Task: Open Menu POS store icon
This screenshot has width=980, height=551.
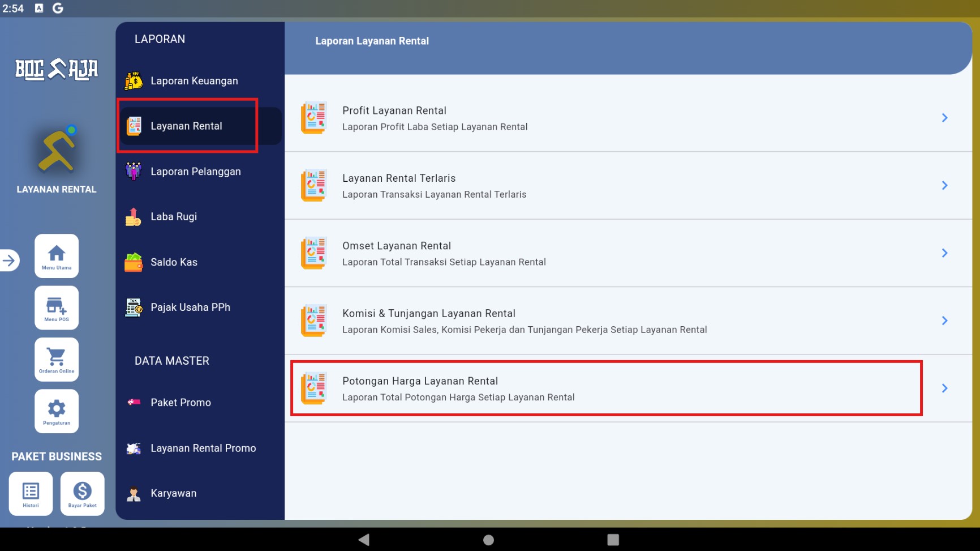Action: coord(57,307)
